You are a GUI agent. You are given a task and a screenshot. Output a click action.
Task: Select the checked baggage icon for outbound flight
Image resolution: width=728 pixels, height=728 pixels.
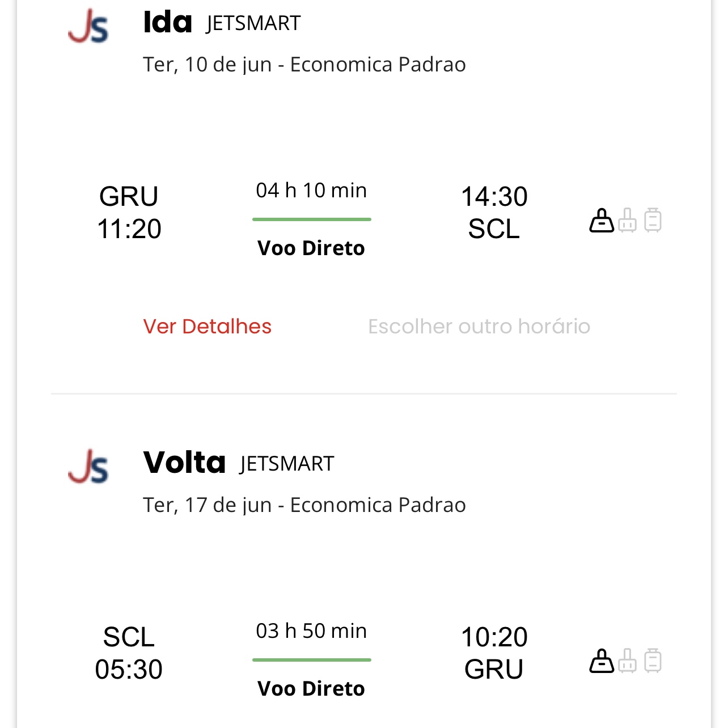coord(653,220)
